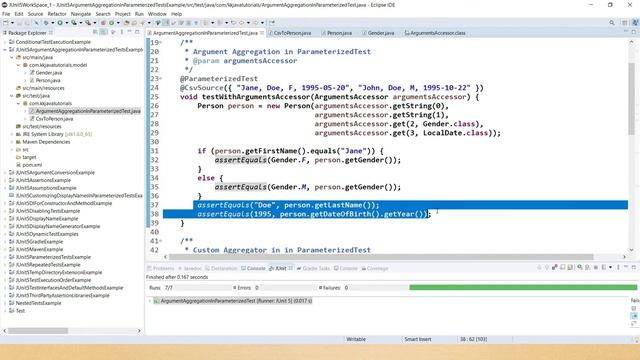
Task: Open dropdown arrow next to Debug icon
Action: coord(53,23)
